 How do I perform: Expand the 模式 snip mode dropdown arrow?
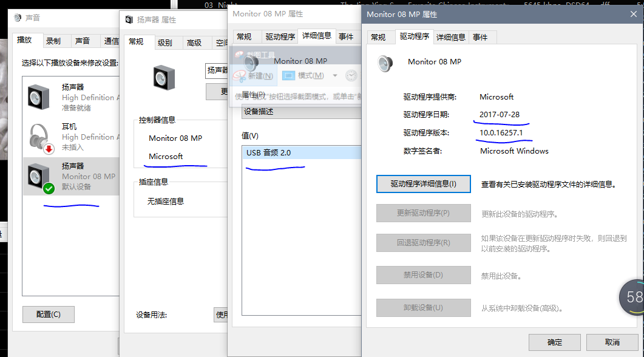336,76
